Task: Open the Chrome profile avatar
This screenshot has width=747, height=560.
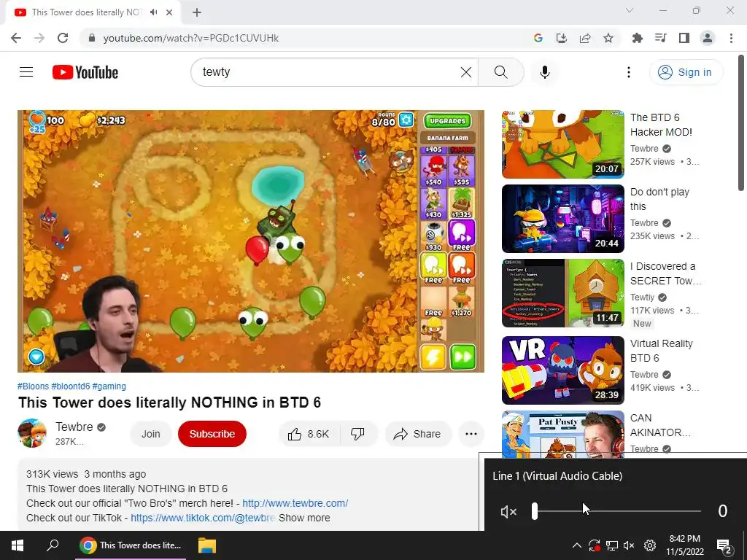Action: pyautogui.click(x=708, y=38)
